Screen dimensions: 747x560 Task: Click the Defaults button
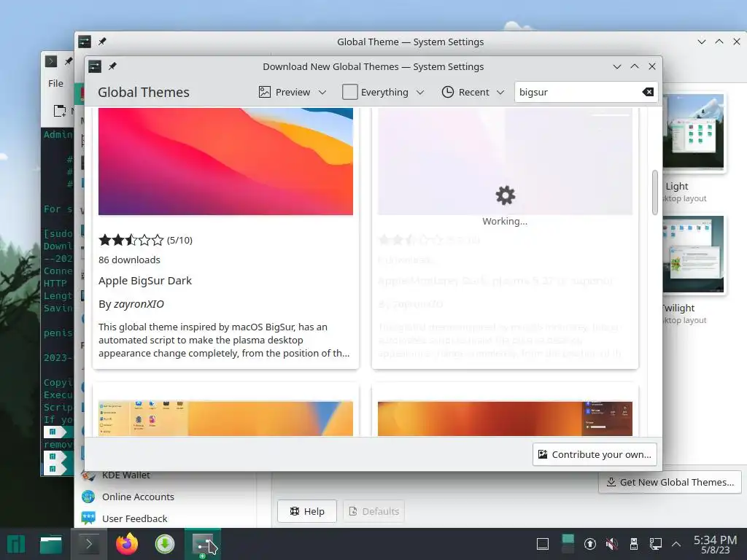pos(373,511)
